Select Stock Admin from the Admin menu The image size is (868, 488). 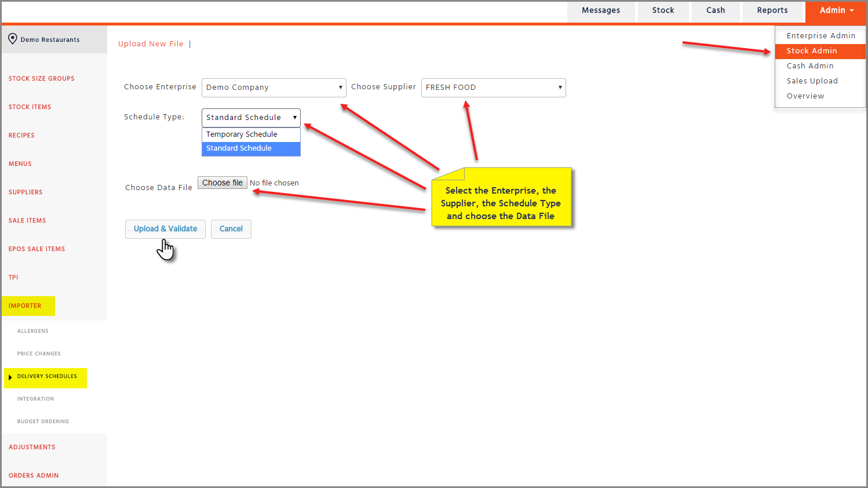coord(811,51)
